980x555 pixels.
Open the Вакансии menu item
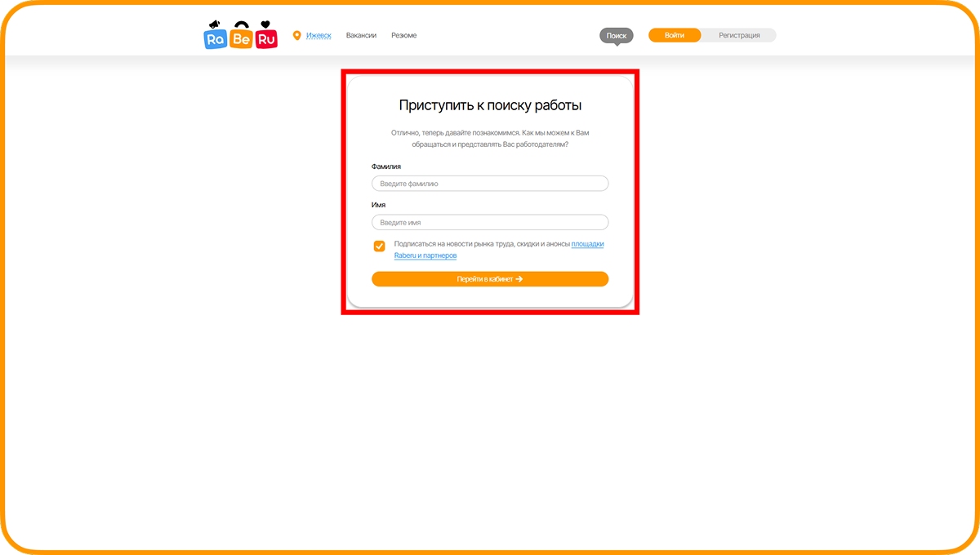click(x=361, y=35)
